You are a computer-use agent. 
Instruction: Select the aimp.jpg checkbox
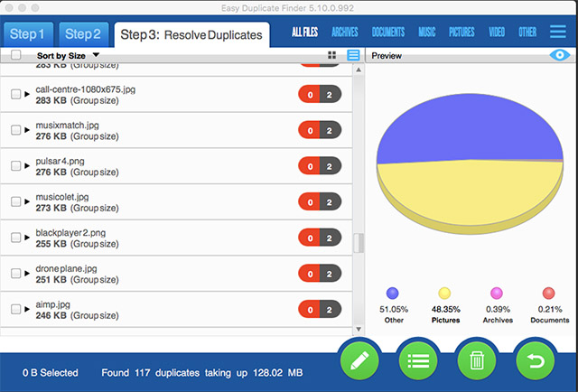point(16,309)
